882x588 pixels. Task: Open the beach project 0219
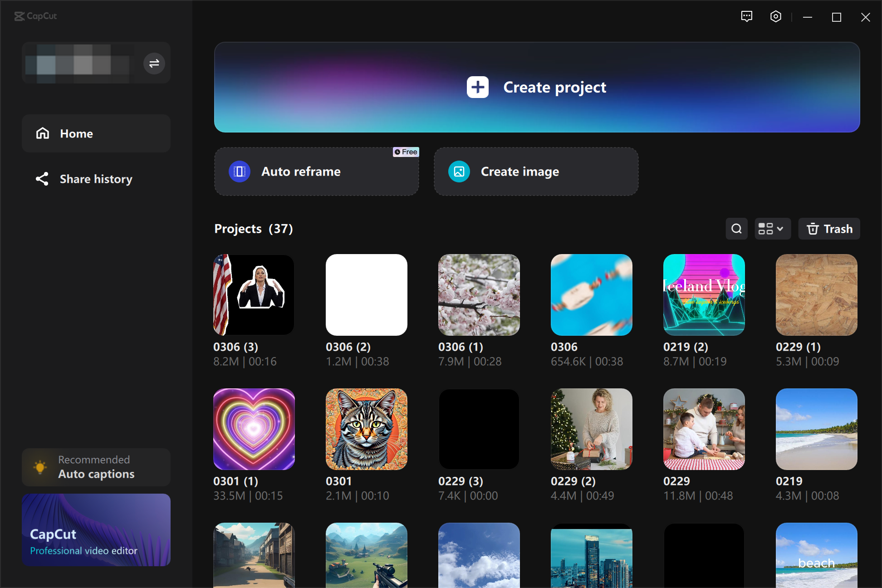coord(816,429)
